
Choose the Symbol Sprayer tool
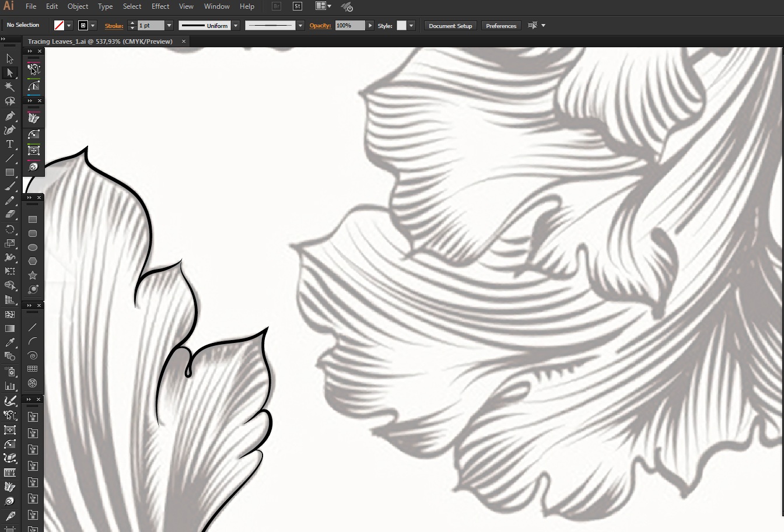point(10,371)
